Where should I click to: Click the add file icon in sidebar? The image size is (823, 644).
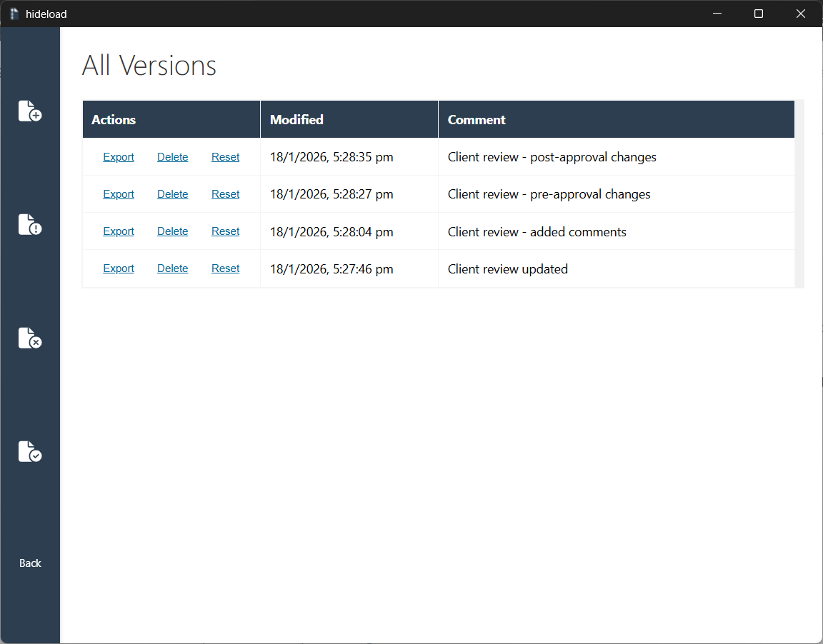point(30,111)
